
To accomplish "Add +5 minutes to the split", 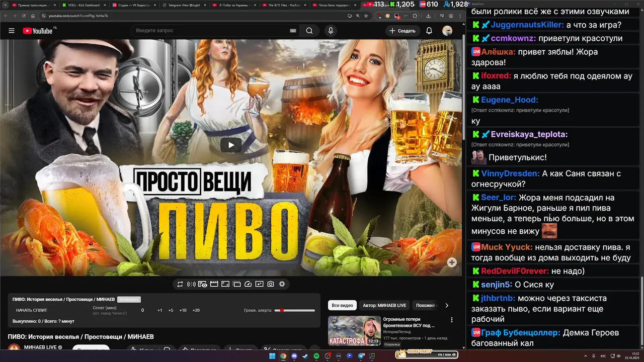I will (x=171, y=310).
